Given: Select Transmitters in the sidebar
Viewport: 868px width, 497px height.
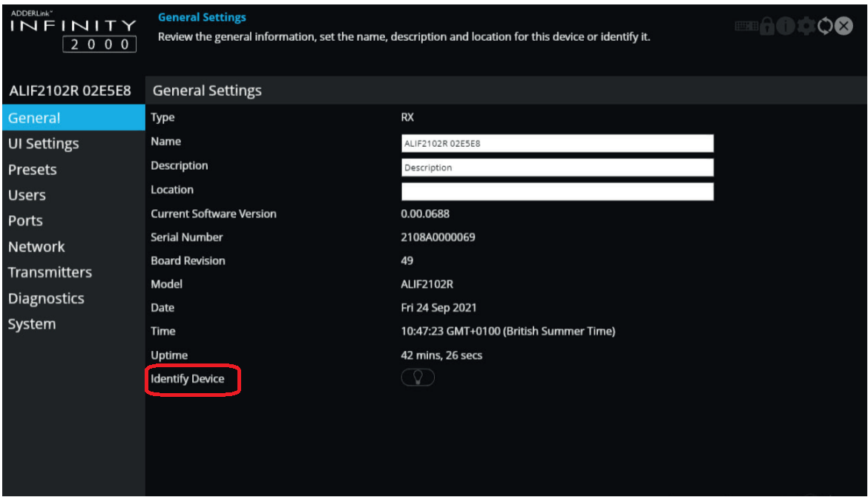Looking at the screenshot, I should pyautogui.click(x=73, y=272).
